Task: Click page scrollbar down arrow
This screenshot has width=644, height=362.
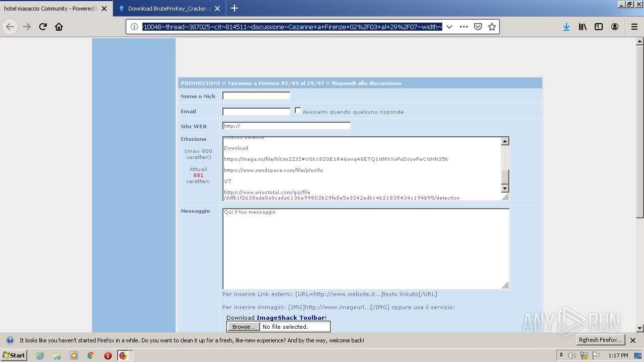Action: tap(640, 328)
